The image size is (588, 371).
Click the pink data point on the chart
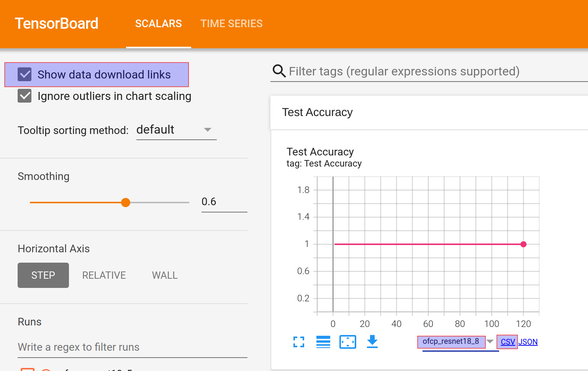523,244
